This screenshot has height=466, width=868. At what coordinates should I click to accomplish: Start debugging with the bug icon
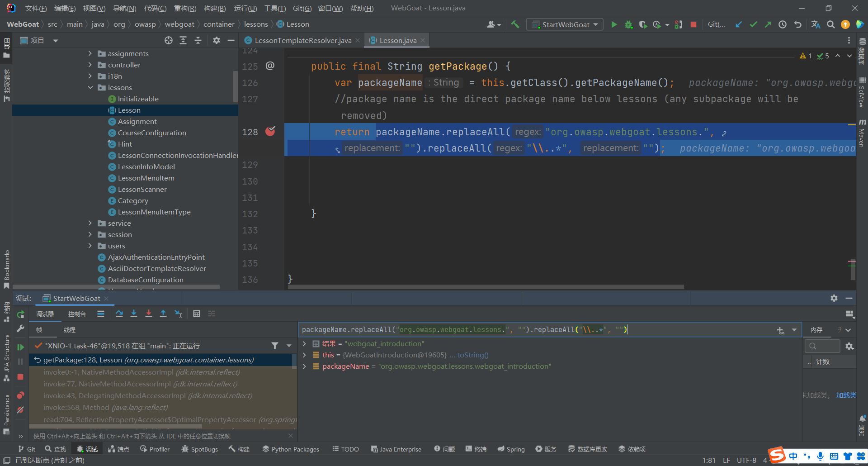click(x=628, y=24)
